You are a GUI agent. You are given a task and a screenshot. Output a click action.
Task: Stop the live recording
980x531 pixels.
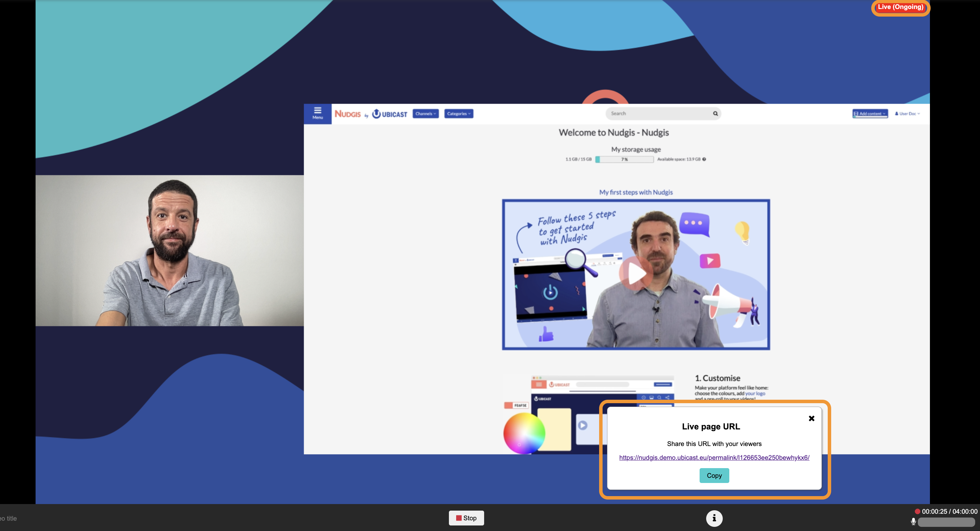466,518
